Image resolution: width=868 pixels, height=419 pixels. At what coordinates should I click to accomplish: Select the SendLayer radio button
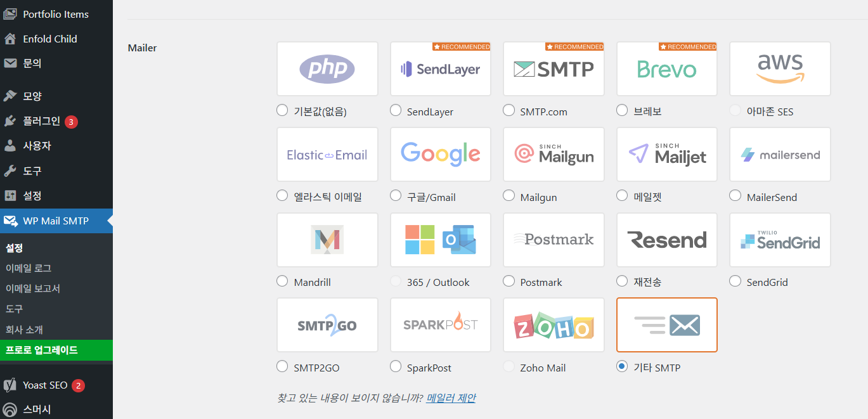[396, 110]
